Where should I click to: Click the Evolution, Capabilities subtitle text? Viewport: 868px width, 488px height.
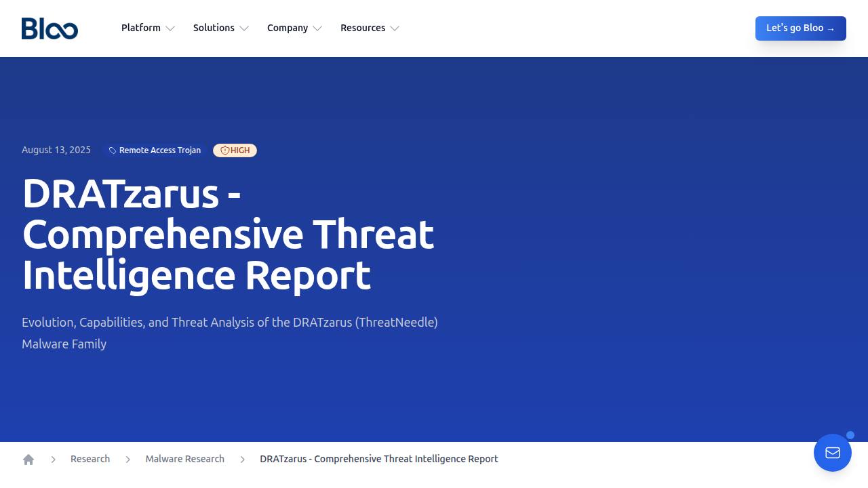[x=230, y=333]
